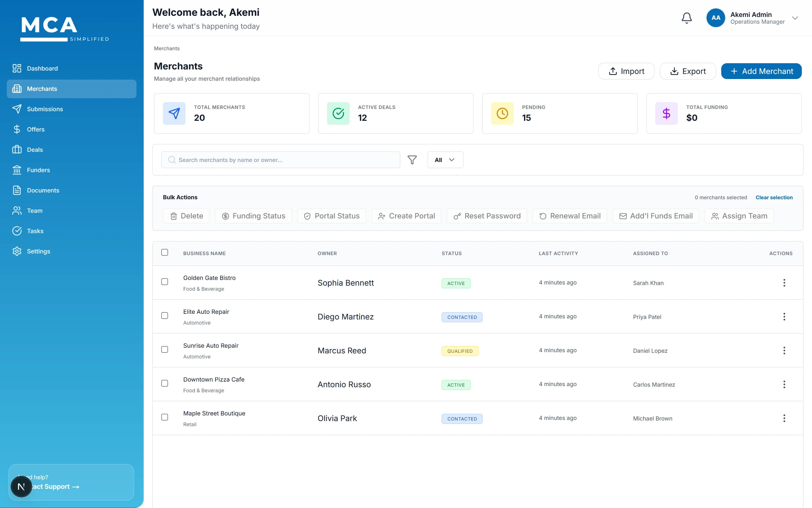Click owner name Antonio Russo
812x508 pixels.
pyautogui.click(x=344, y=384)
